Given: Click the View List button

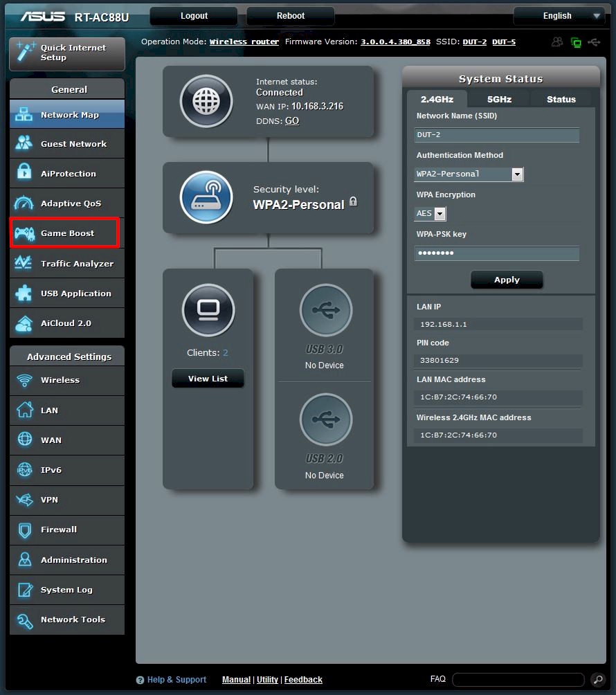Looking at the screenshot, I should click(208, 379).
